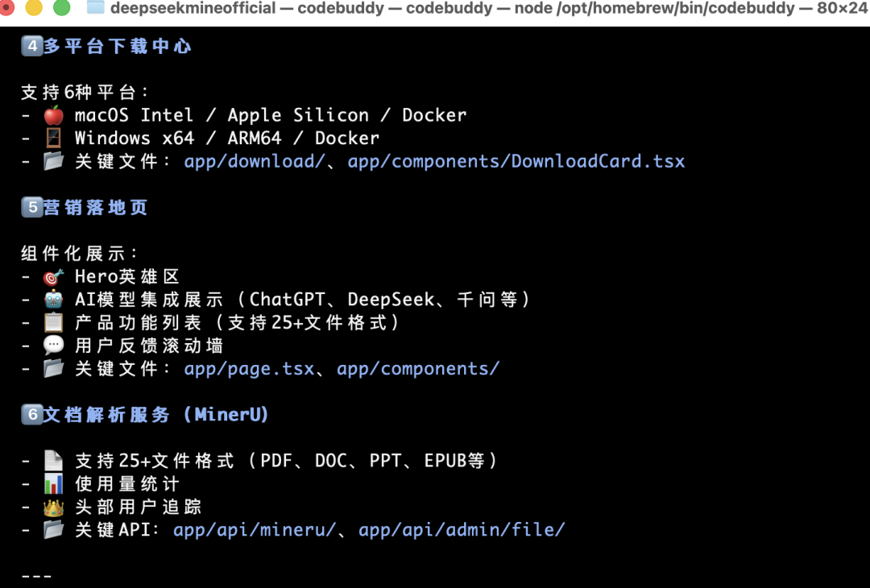The width and height of the screenshot is (870, 588).
Task: Click the red apple emoji beside macOS
Action: coord(53,115)
